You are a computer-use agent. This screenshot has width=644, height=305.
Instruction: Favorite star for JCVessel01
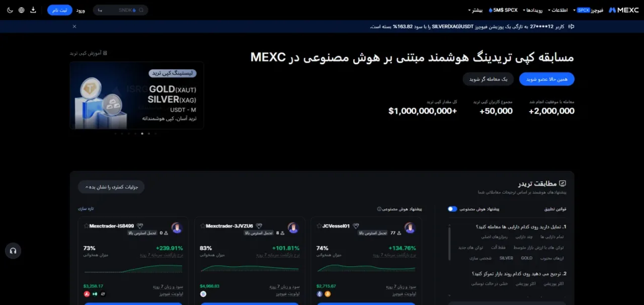319,226
